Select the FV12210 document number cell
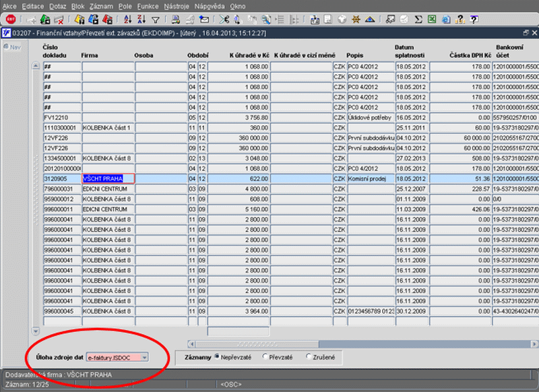Screen dimensions: 539x392 tap(61, 117)
